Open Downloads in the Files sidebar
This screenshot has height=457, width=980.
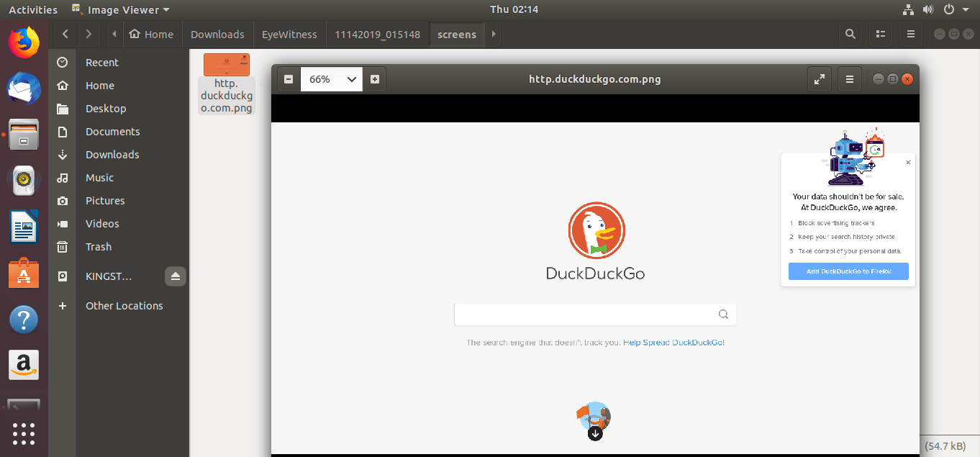119,155
